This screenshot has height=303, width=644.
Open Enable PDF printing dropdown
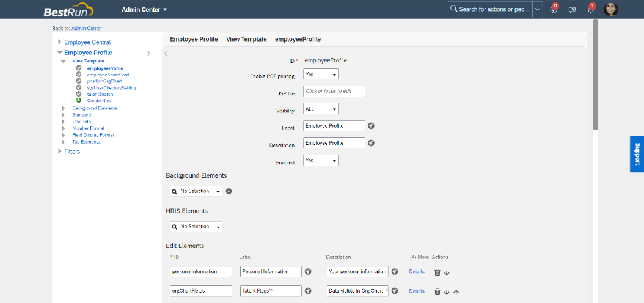click(321, 74)
